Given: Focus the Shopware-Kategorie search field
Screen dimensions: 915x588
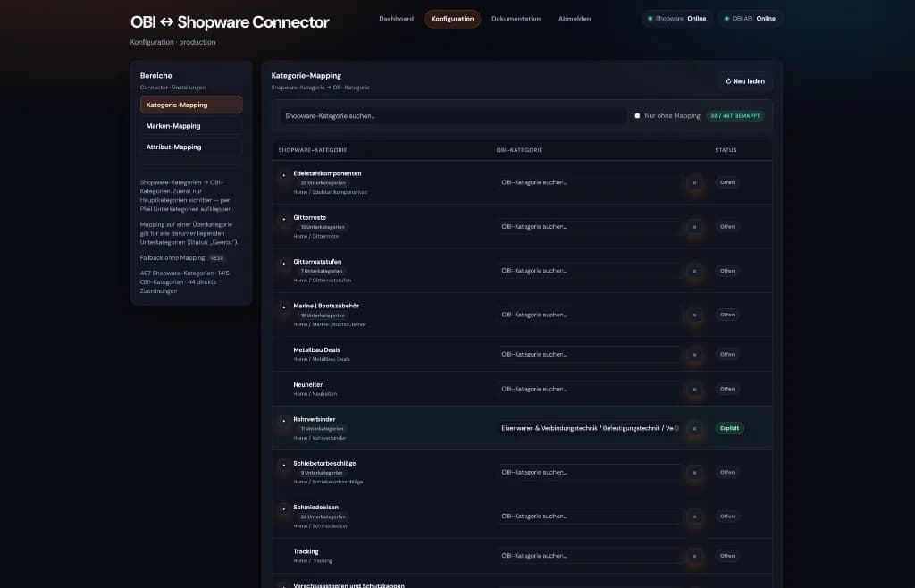Looking at the screenshot, I should (453, 116).
